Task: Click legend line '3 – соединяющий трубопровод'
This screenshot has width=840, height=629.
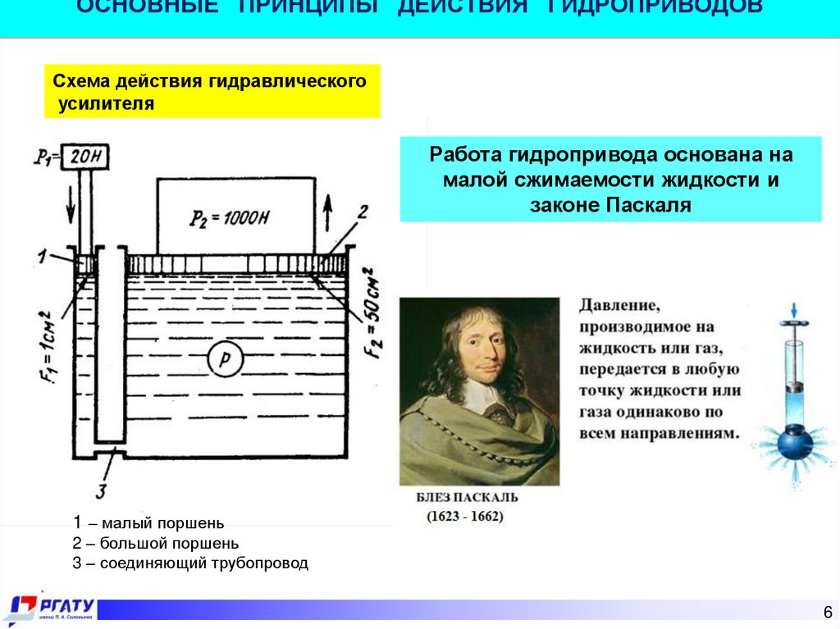Action: [x=190, y=563]
